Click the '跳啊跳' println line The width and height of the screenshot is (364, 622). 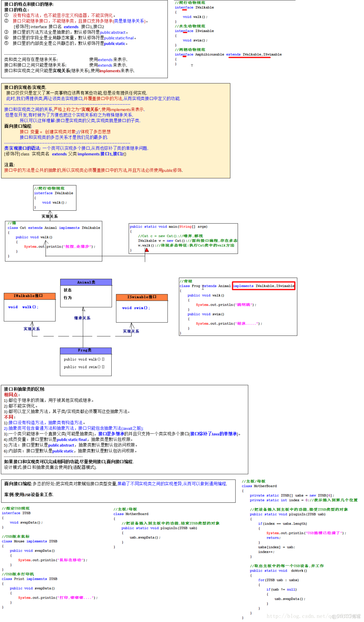[x=226, y=305]
